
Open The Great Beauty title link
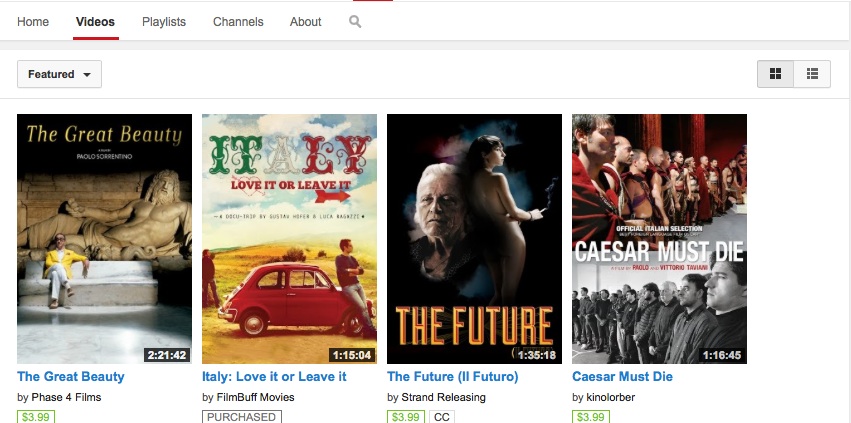pos(71,377)
